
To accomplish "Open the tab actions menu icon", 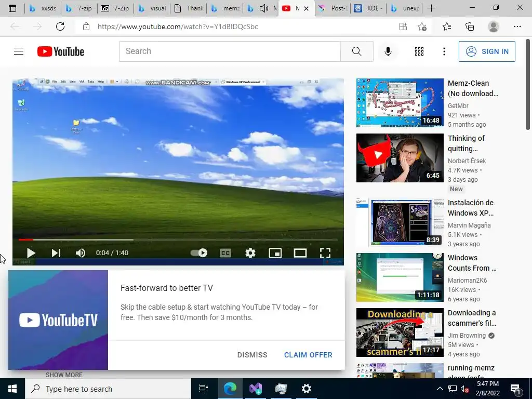I will point(12,8).
